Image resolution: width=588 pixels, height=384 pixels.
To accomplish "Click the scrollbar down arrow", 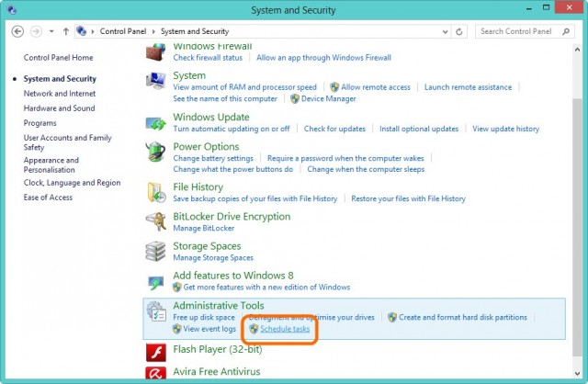I will 577,374.
